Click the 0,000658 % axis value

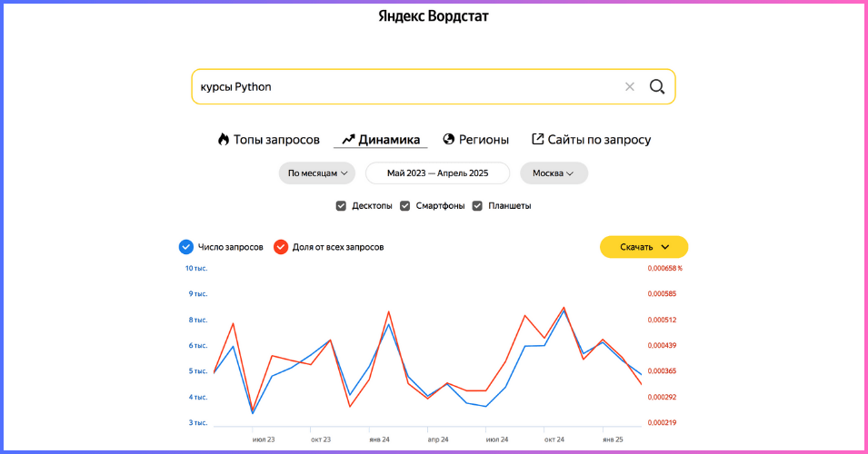click(x=664, y=268)
